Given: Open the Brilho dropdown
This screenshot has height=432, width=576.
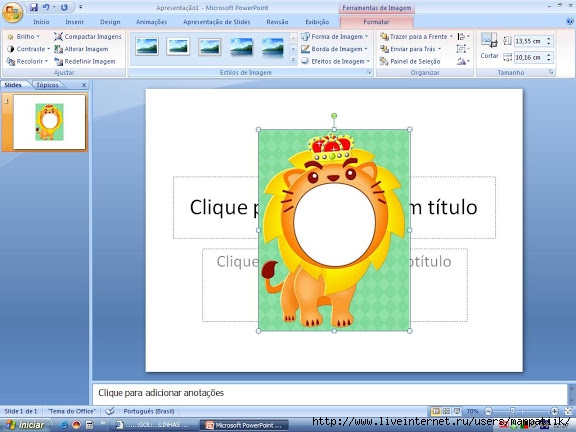Looking at the screenshot, I should point(23,37).
